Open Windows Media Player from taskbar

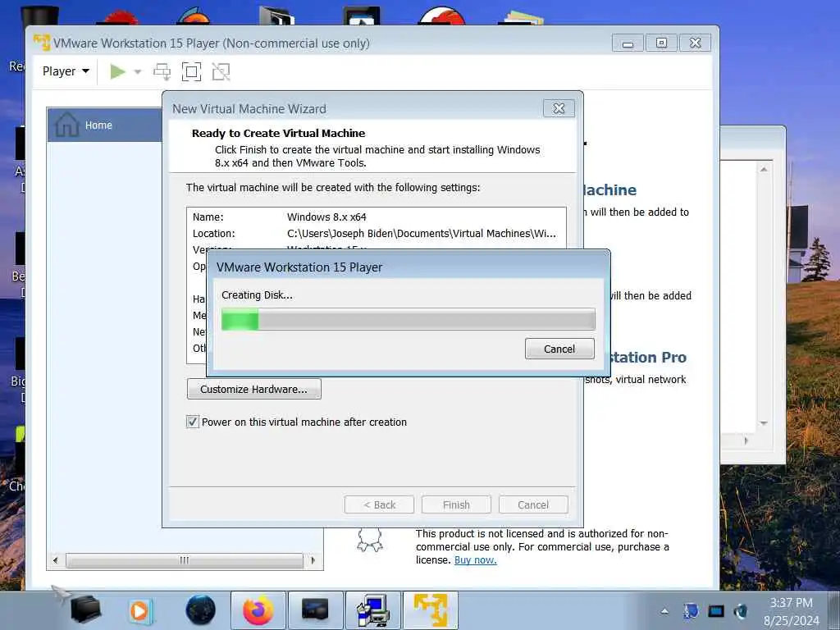[x=140, y=610]
